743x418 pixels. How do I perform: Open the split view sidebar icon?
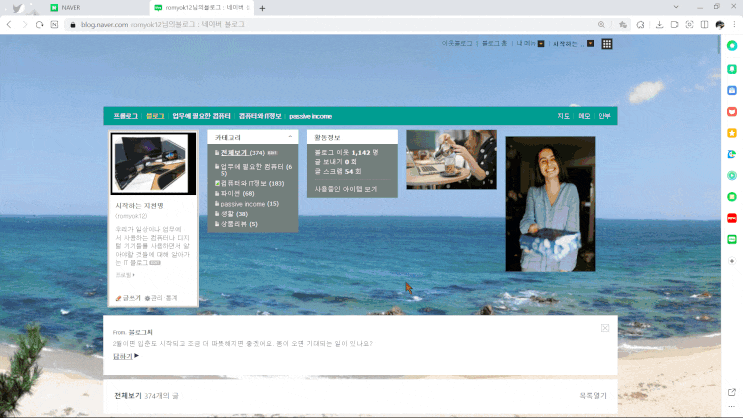pos(705,25)
